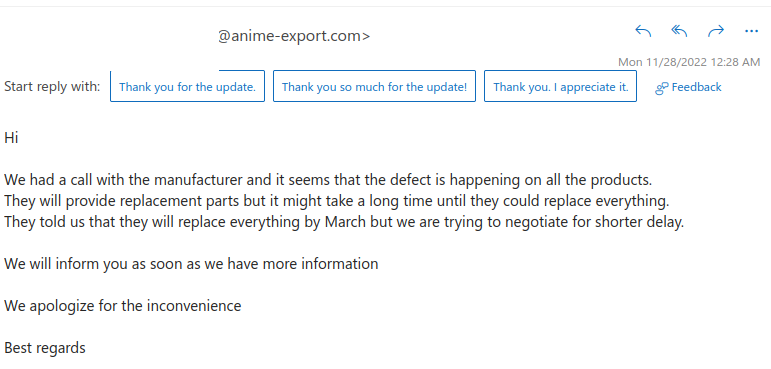The image size is (771, 369).
Task: Choose the "Thank you for the update." suggested reply
Action: point(187,87)
